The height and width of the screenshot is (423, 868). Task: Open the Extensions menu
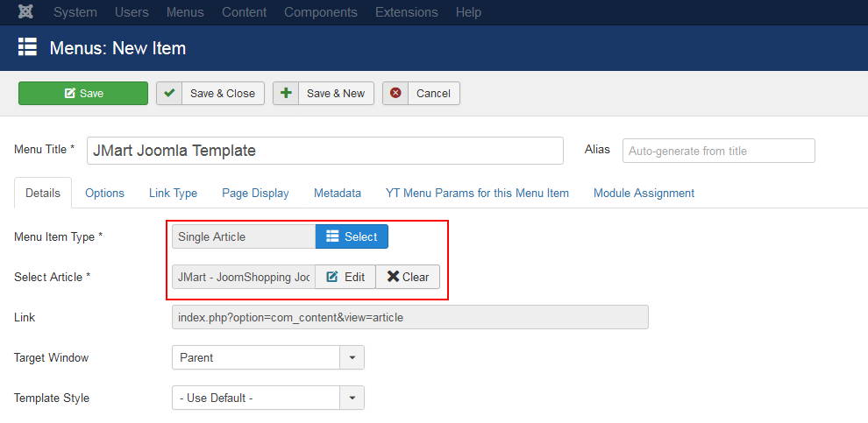pyautogui.click(x=406, y=12)
